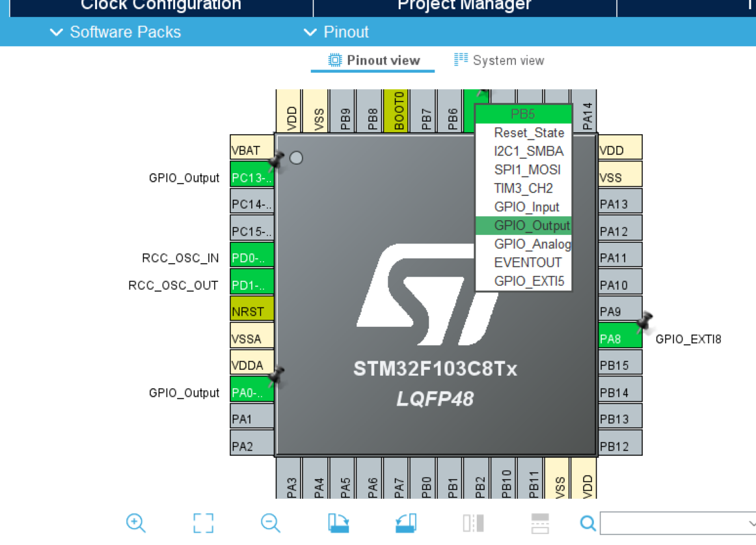Click the RCC_OSC_OUT pin label
Image resolution: width=756 pixels, height=545 pixels.
point(173,285)
